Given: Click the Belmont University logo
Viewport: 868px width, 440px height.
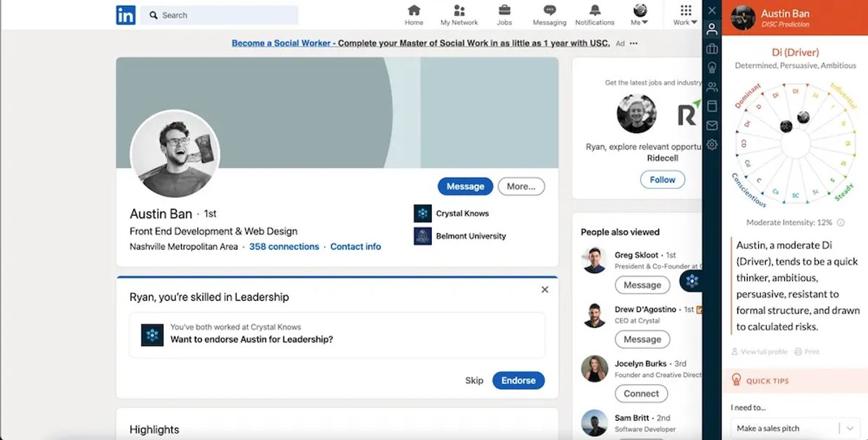Looking at the screenshot, I should tap(422, 236).
